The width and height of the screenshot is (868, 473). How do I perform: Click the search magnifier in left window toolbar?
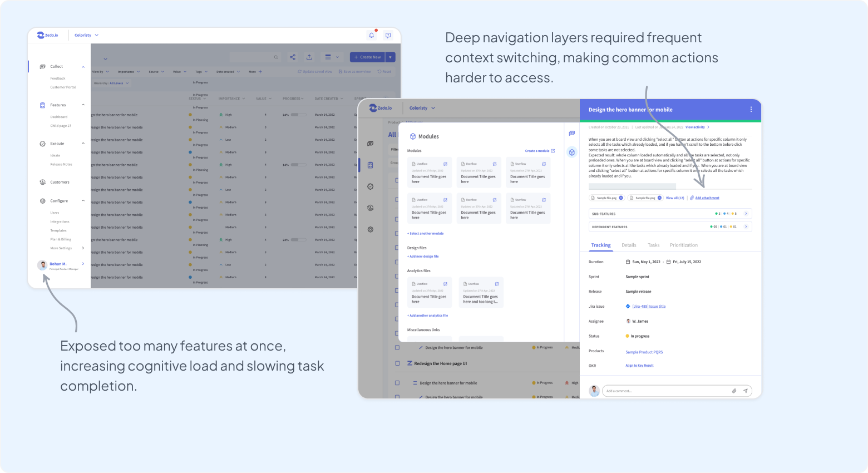[276, 57]
